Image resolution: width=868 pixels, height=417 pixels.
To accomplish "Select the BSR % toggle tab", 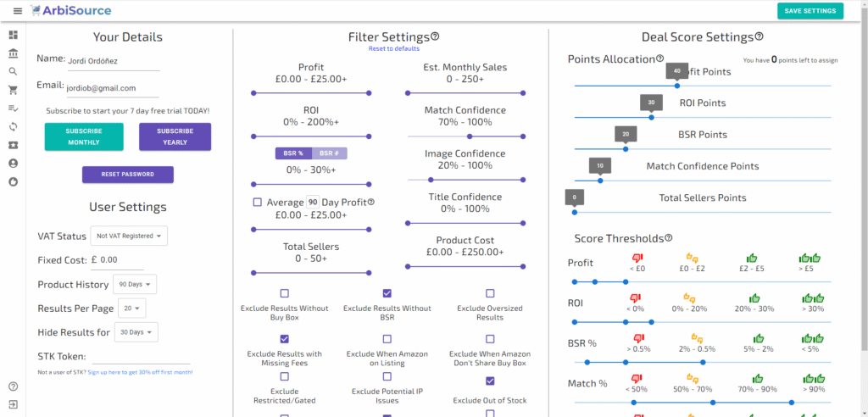I will click(x=293, y=153).
